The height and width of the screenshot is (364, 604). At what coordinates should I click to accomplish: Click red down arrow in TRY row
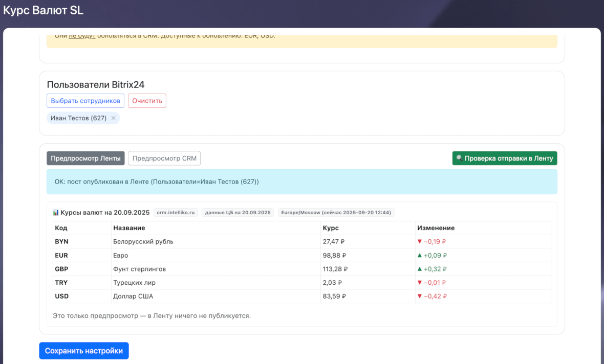click(420, 283)
